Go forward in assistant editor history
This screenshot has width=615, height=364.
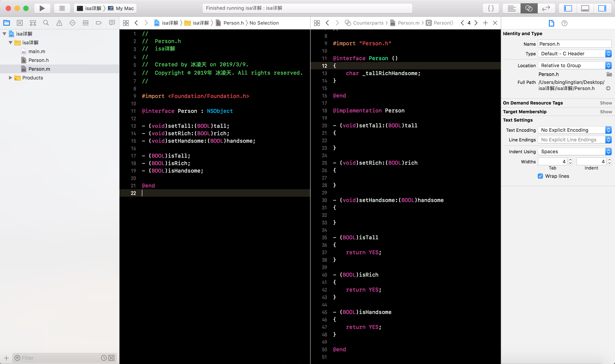[x=337, y=23]
